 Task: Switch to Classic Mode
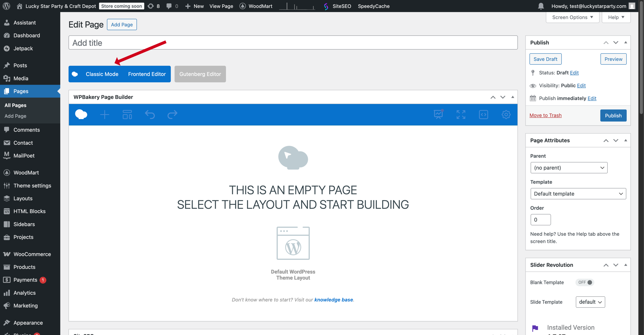(102, 74)
